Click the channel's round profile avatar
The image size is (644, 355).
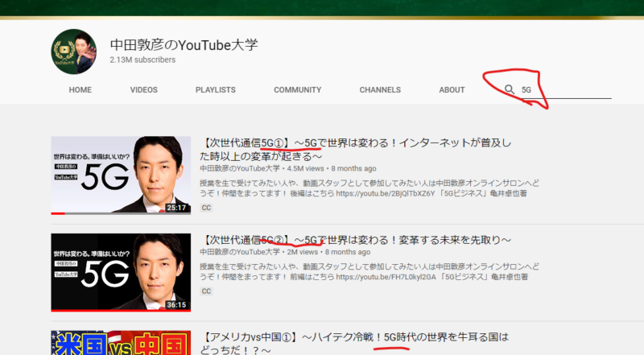(74, 52)
